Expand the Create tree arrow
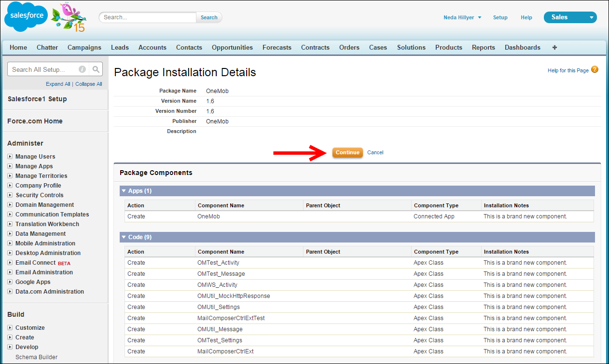The width and height of the screenshot is (609, 364). point(10,337)
